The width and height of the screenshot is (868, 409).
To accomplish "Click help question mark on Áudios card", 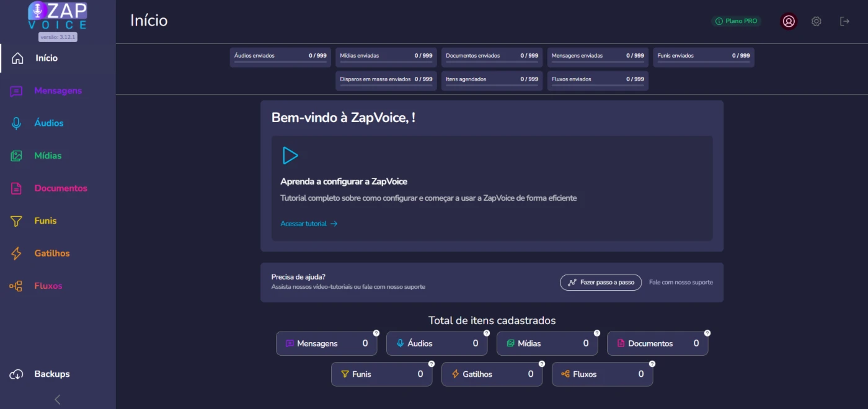I will point(487,333).
